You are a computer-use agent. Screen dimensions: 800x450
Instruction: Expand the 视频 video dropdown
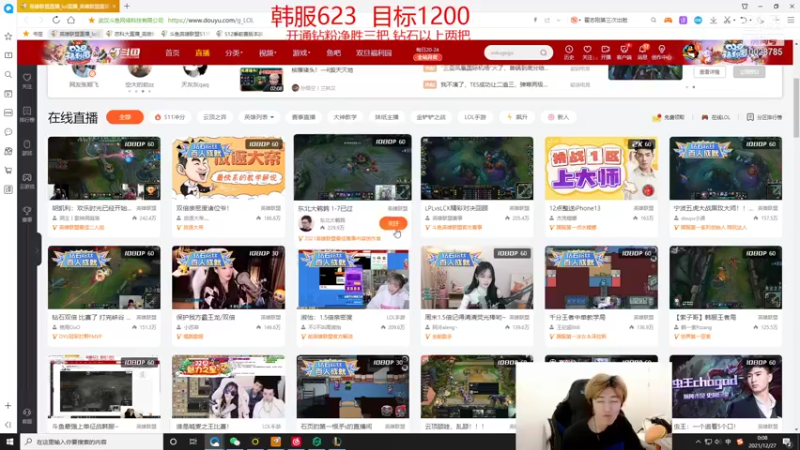[267, 53]
